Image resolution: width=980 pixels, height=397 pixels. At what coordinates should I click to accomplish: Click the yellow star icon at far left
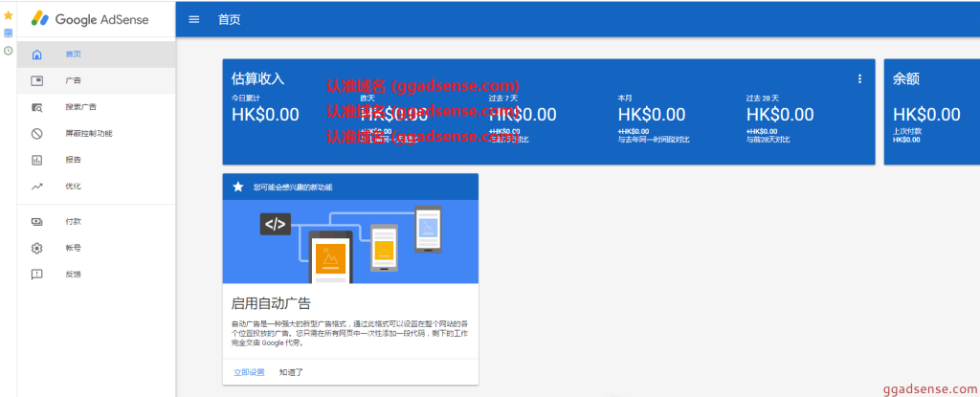coord(8,15)
